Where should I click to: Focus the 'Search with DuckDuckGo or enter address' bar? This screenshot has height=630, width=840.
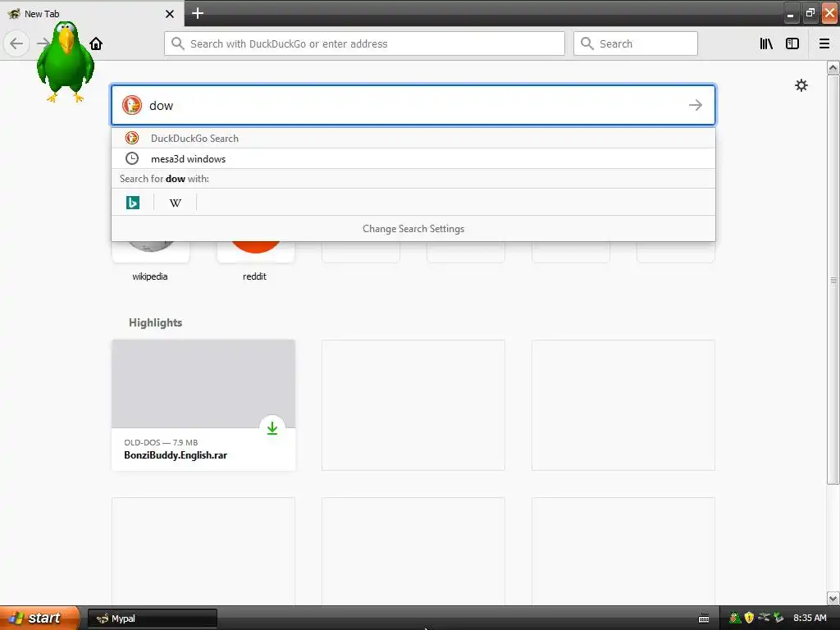pos(364,43)
